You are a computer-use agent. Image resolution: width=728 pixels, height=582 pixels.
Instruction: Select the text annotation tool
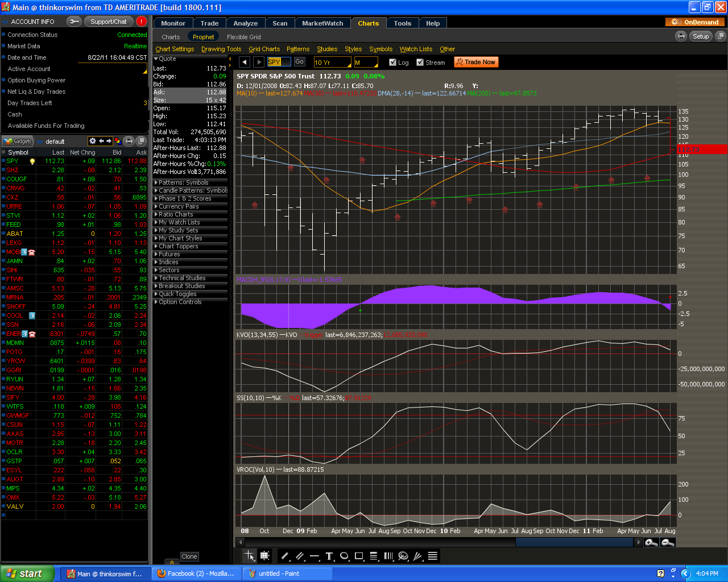[x=329, y=556]
